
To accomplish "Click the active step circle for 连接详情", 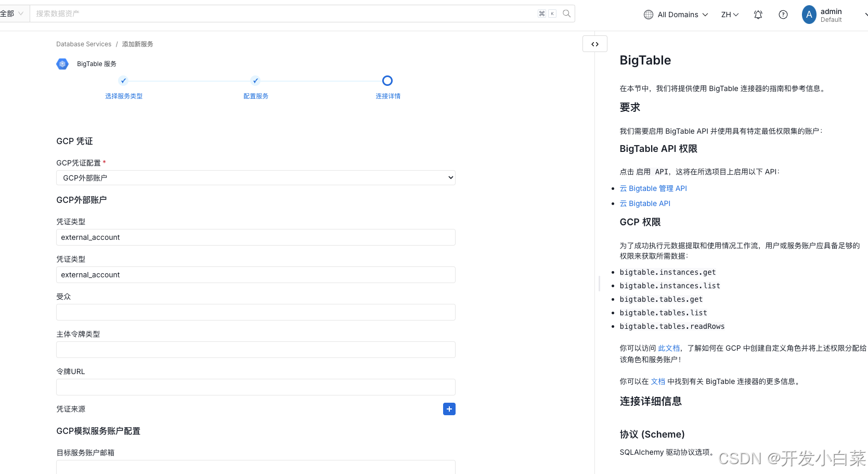I will 387,81.
